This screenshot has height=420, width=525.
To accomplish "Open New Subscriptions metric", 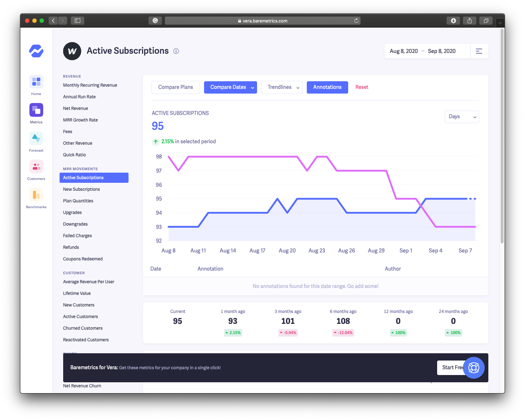I will point(81,189).
